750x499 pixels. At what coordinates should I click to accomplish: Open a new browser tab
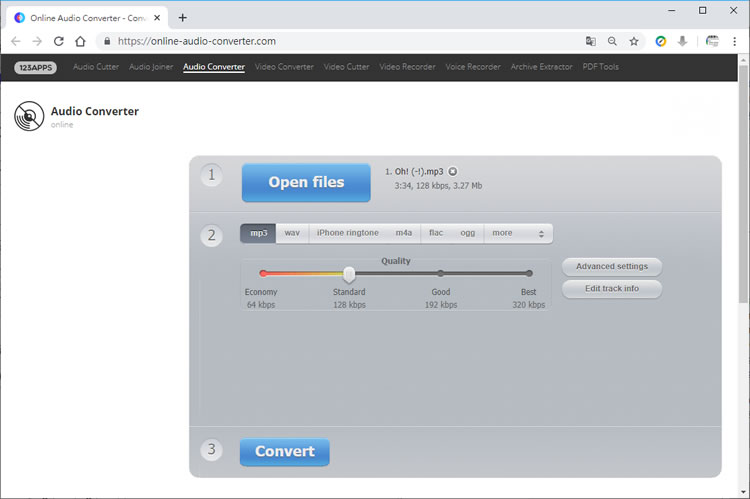(x=183, y=18)
